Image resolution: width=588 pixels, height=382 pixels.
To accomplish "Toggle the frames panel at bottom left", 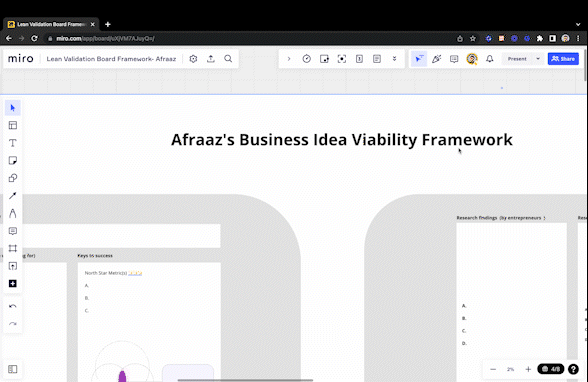I will [13, 369].
